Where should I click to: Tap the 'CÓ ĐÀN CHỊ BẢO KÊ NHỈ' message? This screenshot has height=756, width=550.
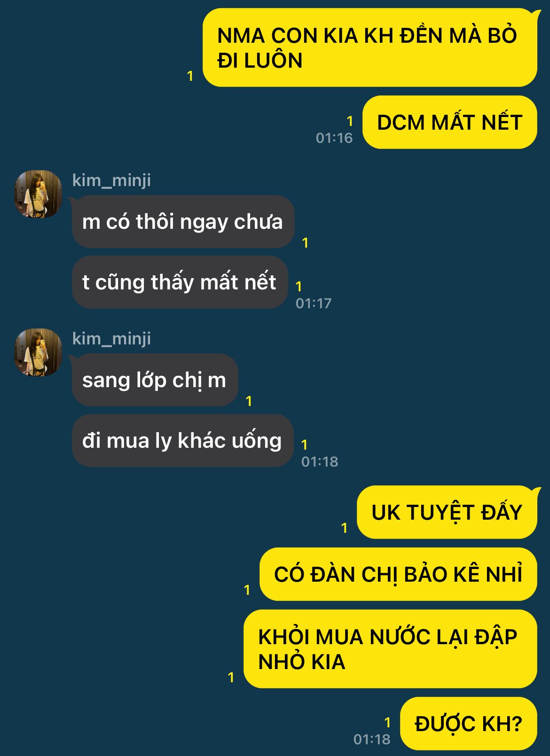click(398, 574)
